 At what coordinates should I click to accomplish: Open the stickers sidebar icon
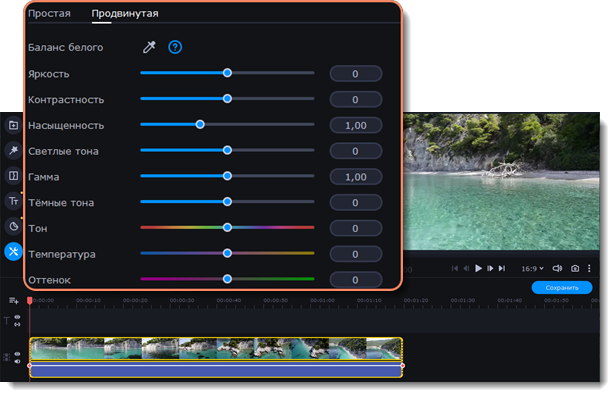click(x=13, y=226)
